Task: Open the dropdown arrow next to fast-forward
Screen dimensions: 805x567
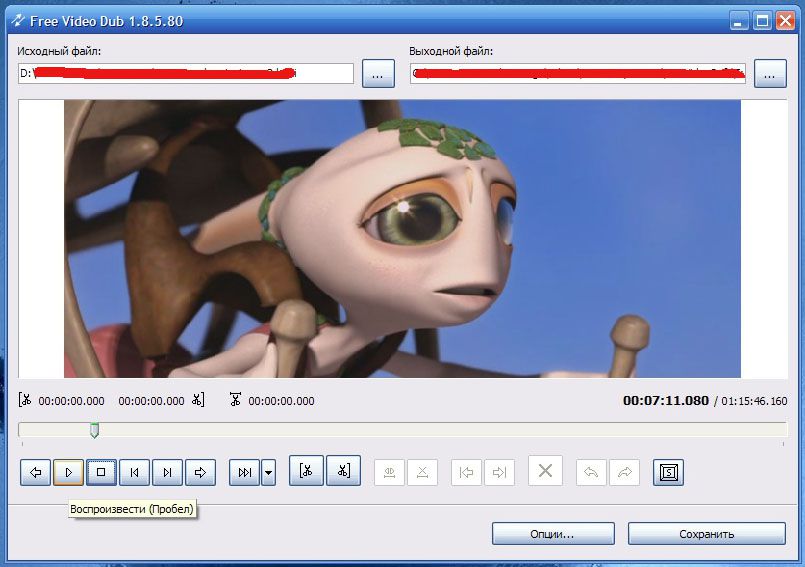Action: pos(269,472)
